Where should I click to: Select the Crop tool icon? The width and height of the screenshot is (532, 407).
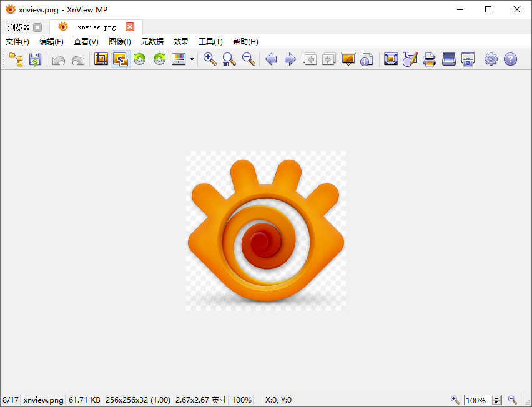coord(101,59)
